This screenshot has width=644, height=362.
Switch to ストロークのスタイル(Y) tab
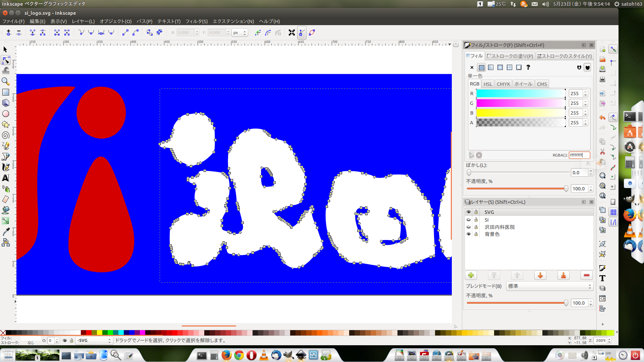click(565, 56)
